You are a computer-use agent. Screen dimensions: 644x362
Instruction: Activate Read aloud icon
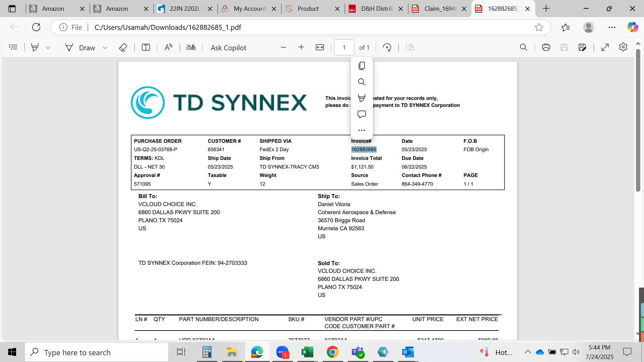click(168, 47)
